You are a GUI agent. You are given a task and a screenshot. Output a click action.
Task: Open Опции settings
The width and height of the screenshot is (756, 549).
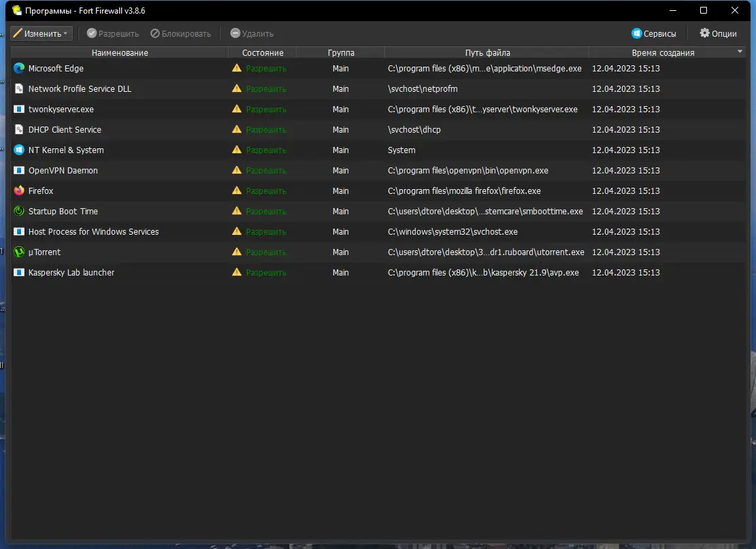point(719,33)
